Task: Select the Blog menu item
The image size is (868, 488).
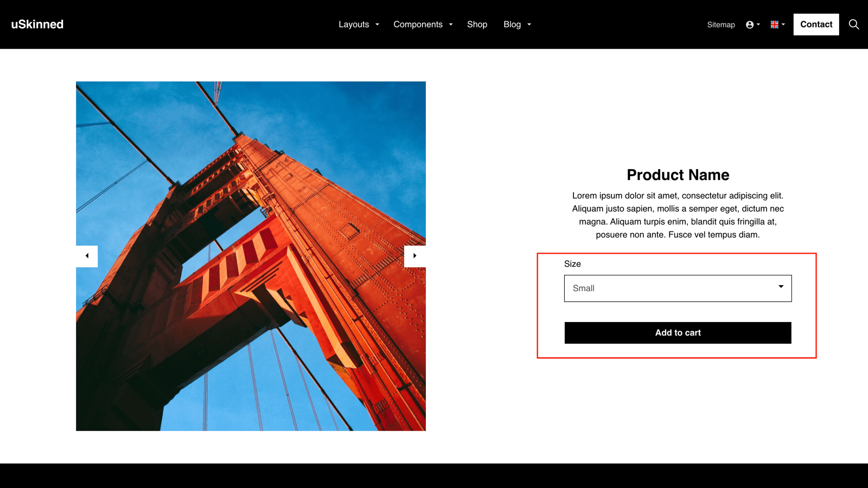Action: tap(511, 24)
